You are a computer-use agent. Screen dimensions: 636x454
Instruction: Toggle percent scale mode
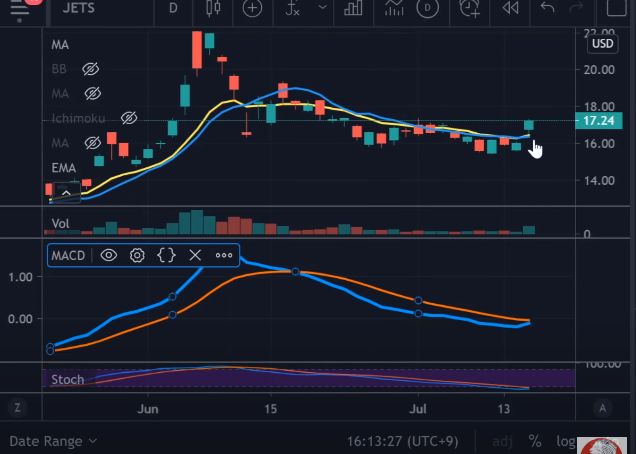pyautogui.click(x=535, y=441)
